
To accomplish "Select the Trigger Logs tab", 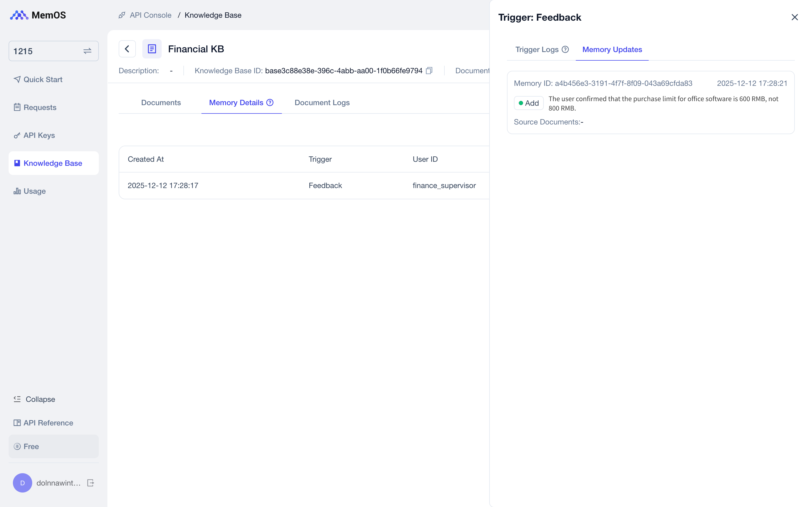I will (537, 49).
